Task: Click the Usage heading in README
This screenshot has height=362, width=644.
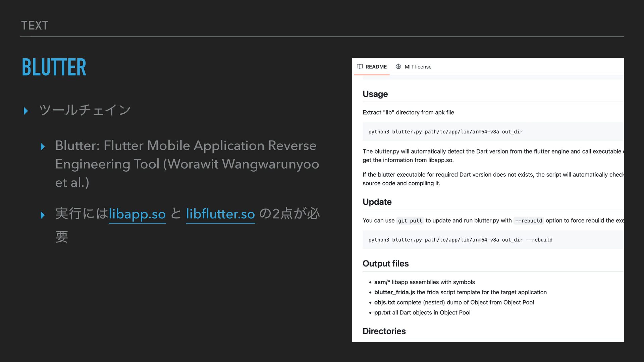Action: [375, 94]
